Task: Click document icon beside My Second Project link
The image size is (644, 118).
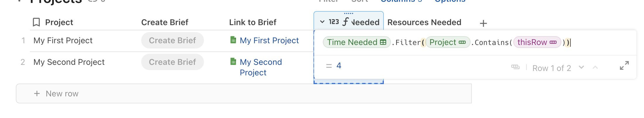Action: click(233, 61)
